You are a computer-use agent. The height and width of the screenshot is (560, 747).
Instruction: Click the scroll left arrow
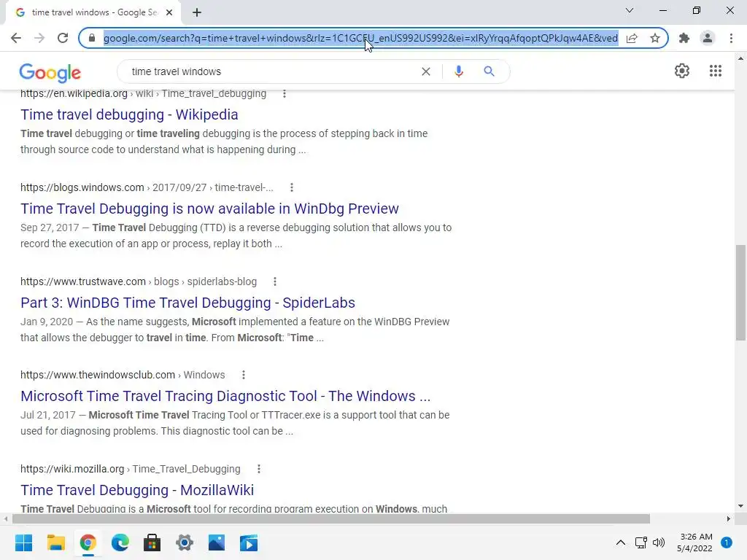point(5,518)
